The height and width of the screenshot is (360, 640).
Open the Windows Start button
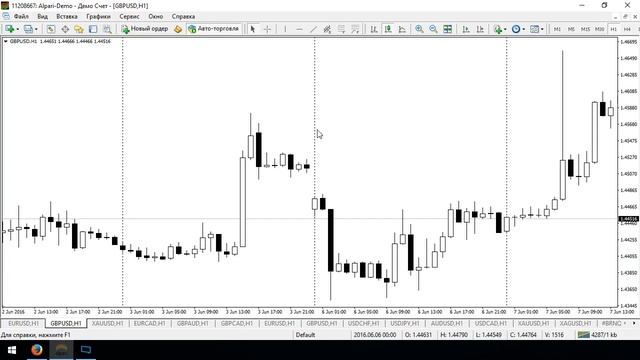coord(12,350)
